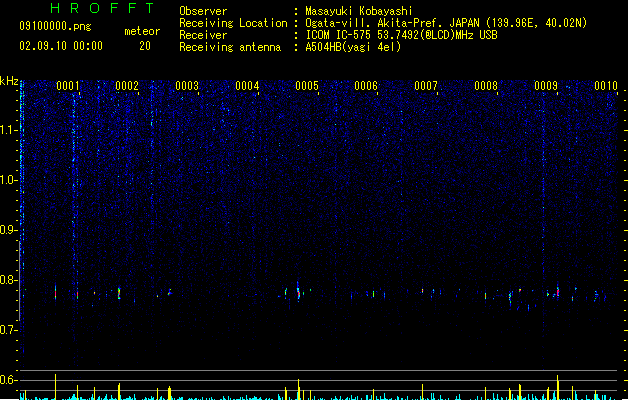Click time marker 0006
This screenshot has height=400, width=629.
click(366, 86)
